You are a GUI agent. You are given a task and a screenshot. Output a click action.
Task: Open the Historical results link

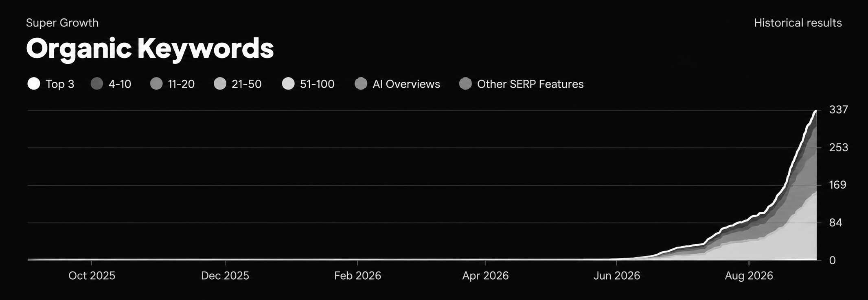click(798, 23)
